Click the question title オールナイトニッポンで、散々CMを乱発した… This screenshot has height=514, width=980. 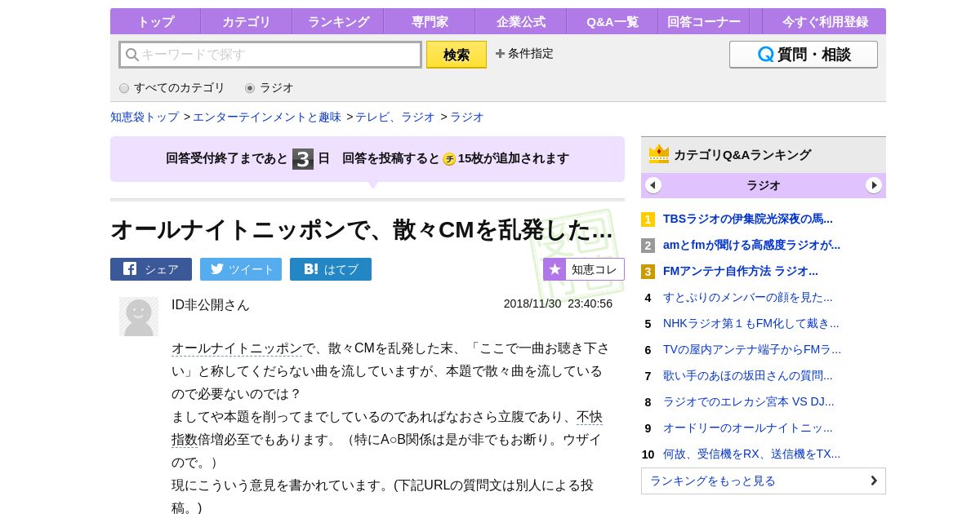362,229
